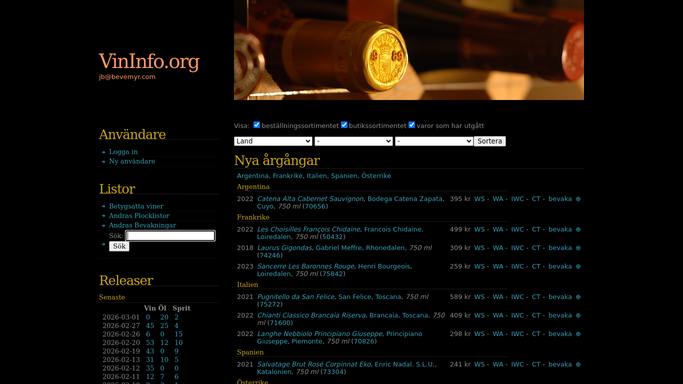Open the Logga in link
Image resolution: width=683 pixels, height=384 pixels.
pos(123,152)
